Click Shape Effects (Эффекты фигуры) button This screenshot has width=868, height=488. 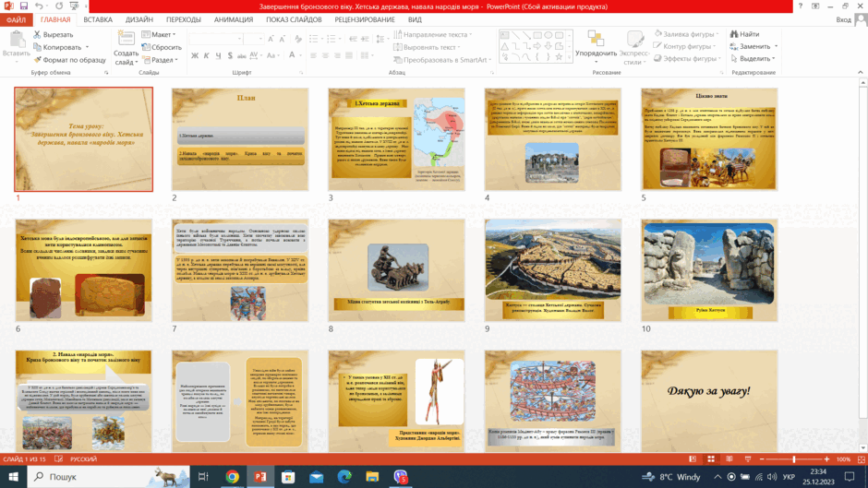687,58
